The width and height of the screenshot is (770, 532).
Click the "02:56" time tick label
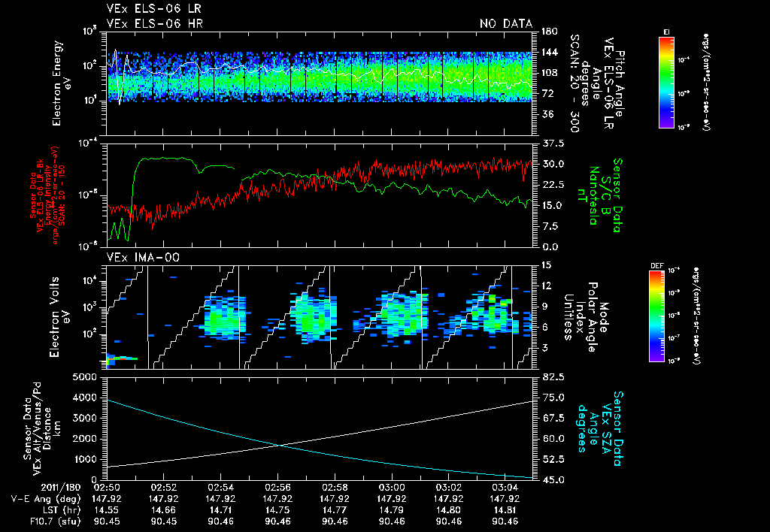point(278,489)
